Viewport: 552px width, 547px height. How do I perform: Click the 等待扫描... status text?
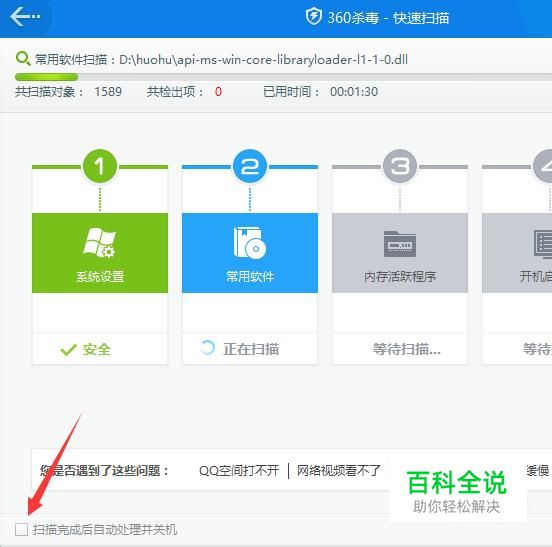pyautogui.click(x=407, y=349)
